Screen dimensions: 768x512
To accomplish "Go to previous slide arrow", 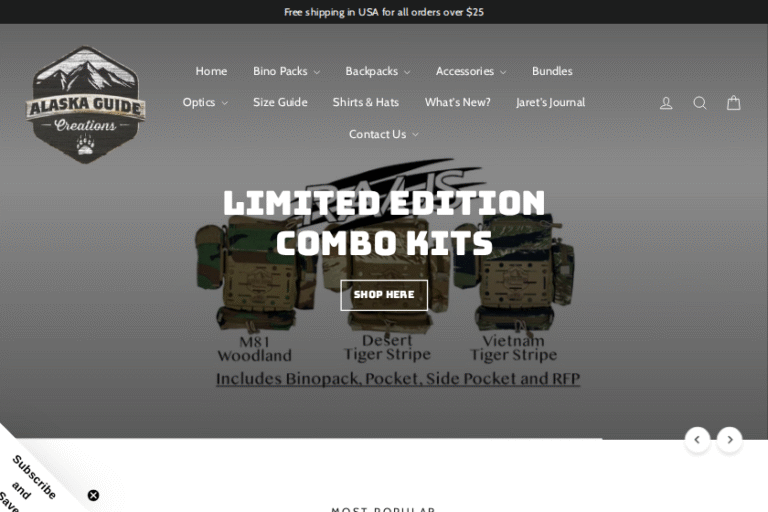I will tap(697, 439).
